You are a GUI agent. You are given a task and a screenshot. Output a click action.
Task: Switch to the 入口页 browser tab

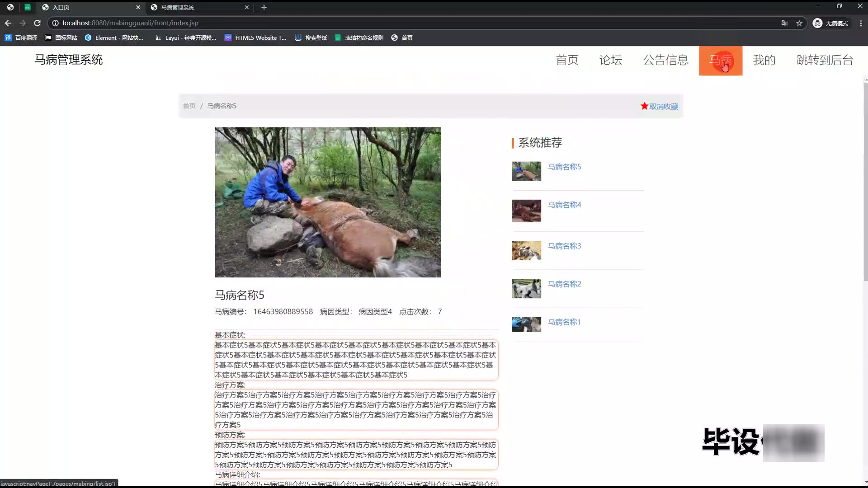pos(61,7)
